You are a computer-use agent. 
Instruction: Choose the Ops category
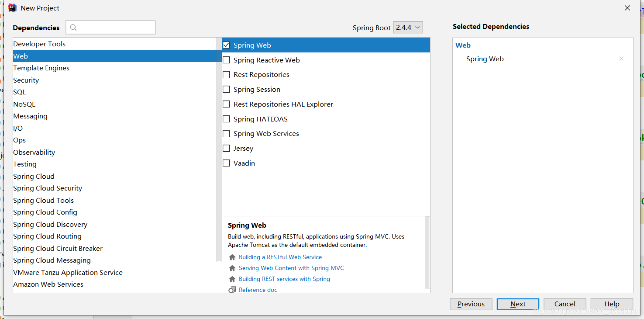(x=114, y=140)
